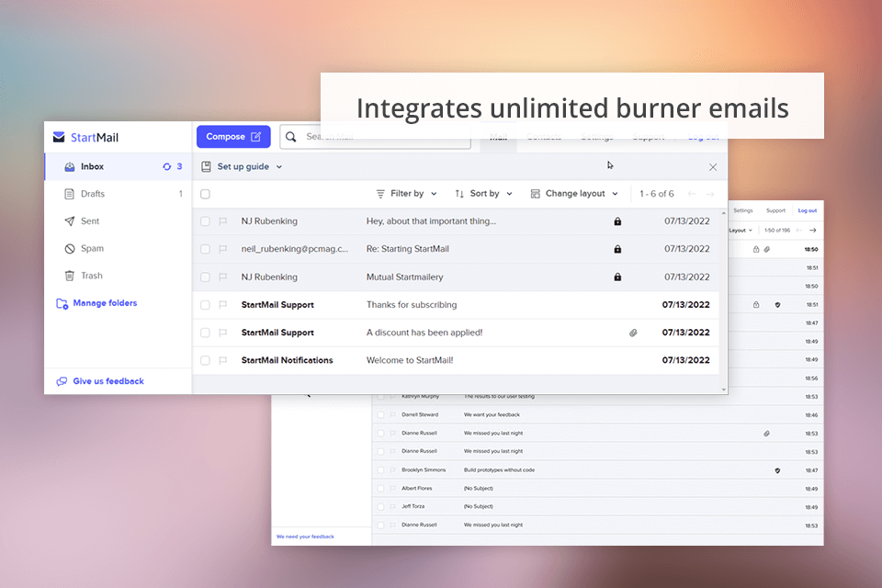Flag the 'Mutual Startmailery' email
This screenshot has height=588, width=882.
click(222, 277)
